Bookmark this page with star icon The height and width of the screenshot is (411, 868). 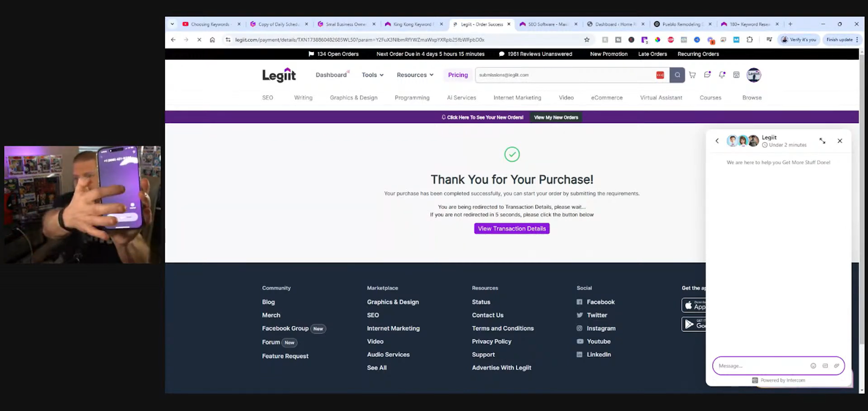(x=586, y=40)
